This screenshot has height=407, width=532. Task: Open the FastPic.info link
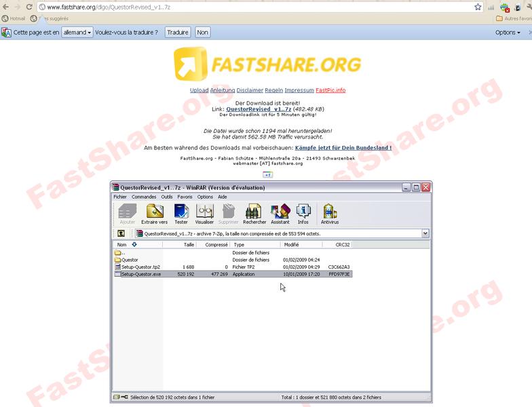(x=330, y=90)
